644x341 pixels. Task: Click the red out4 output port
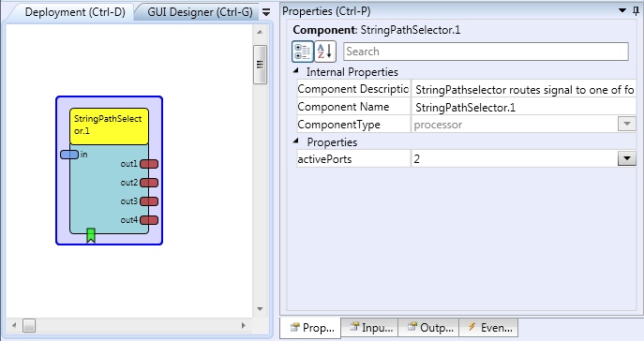149,220
